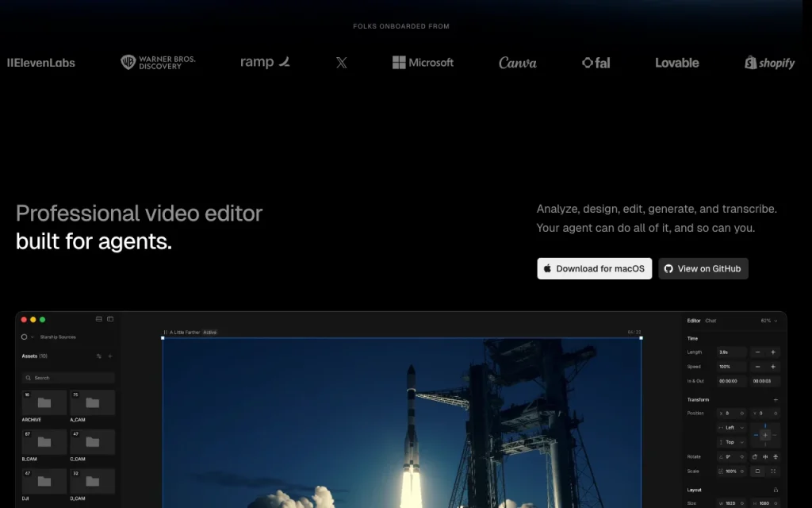The height and width of the screenshot is (508, 812).
Task: Click the Size width W field
Action: (731, 502)
